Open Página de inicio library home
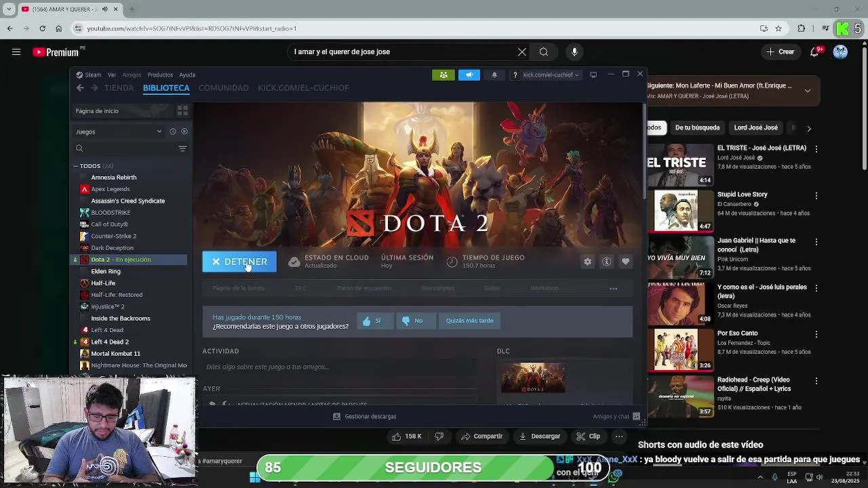 tap(122, 110)
